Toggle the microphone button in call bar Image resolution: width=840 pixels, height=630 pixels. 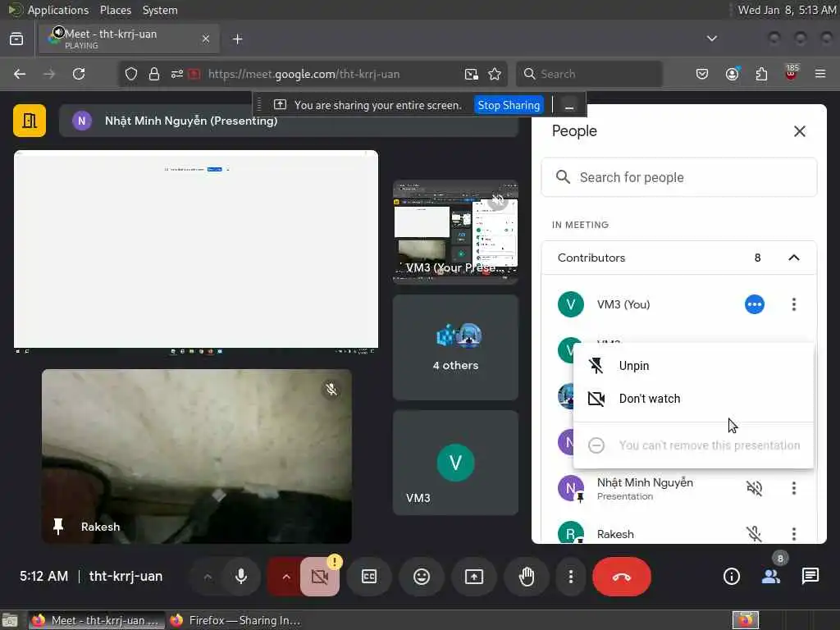click(241, 577)
